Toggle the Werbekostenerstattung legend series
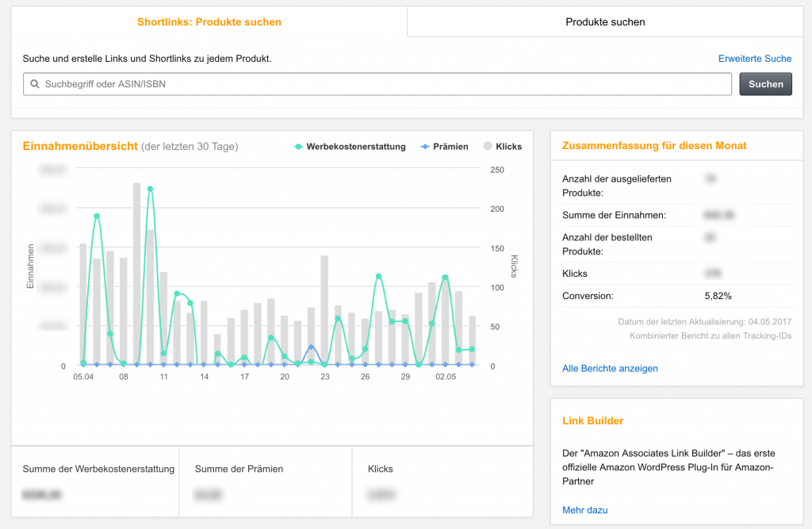Image resolution: width=812 pixels, height=529 pixels. pos(350,147)
